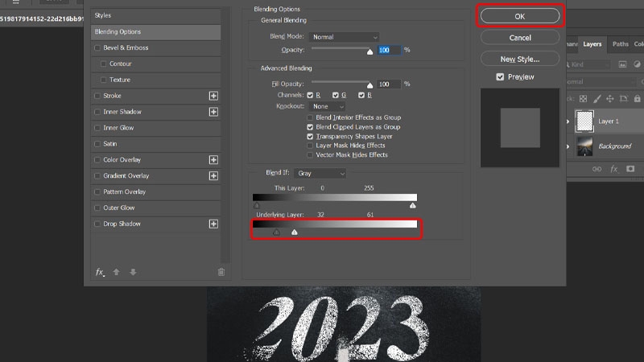Enable the Texture checkbox
644x362 pixels.
104,80
